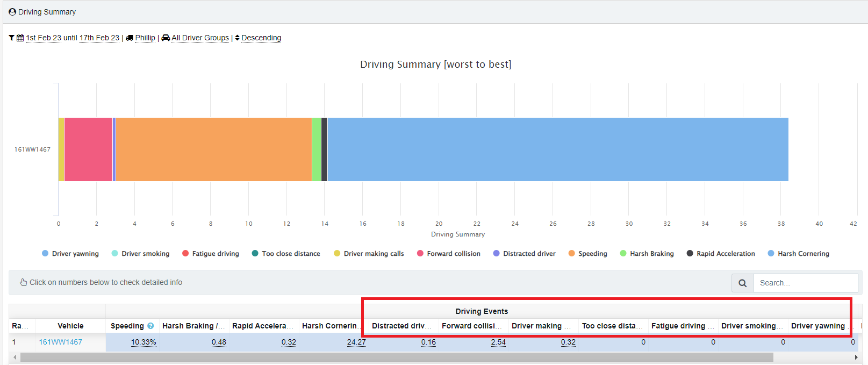Click the scrollbar right arrow

856,357
